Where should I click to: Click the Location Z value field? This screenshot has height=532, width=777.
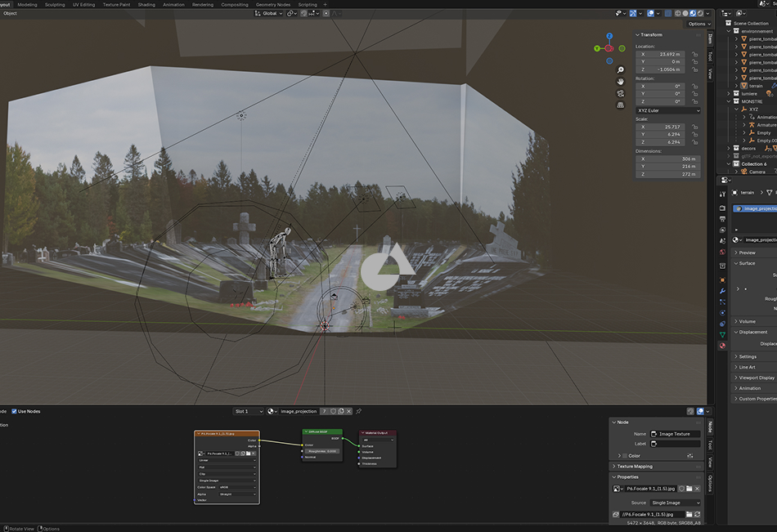tap(663, 69)
